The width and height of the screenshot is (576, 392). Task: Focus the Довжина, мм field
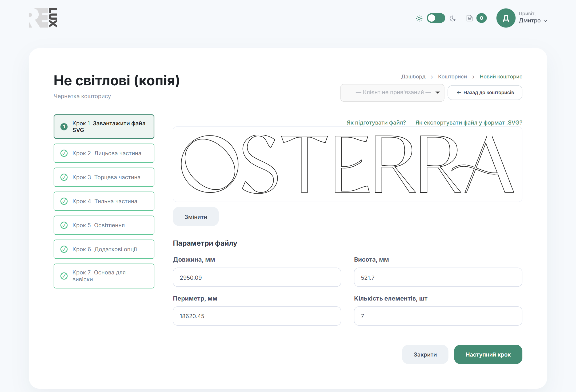(257, 277)
